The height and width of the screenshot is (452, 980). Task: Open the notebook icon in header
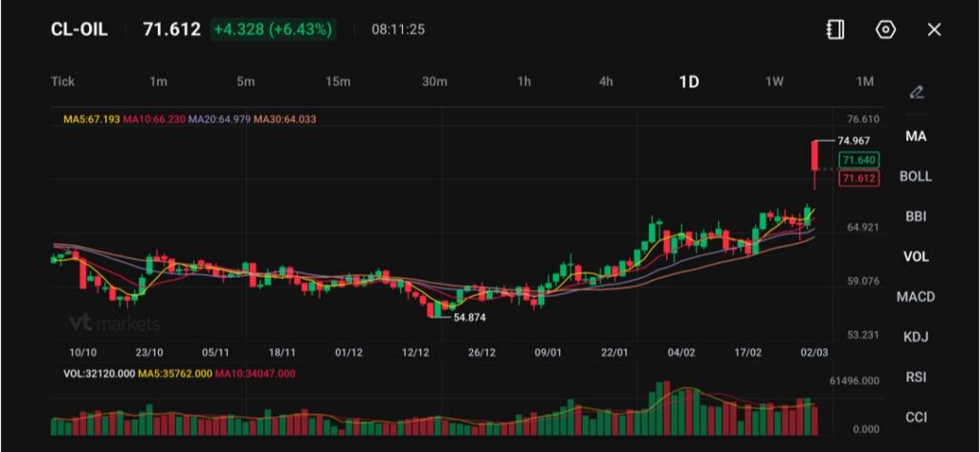835,30
